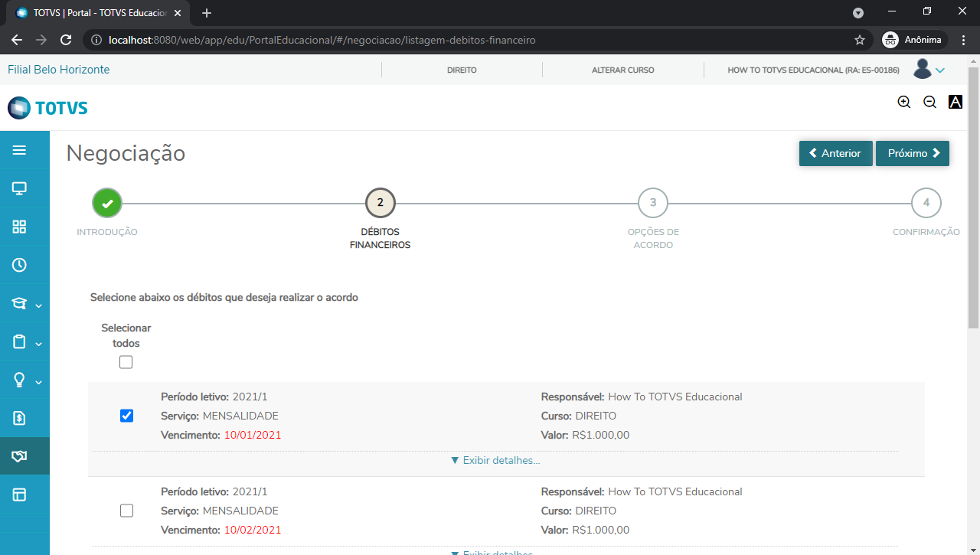Toggle the Selecionar todos checkbox

pos(126,362)
